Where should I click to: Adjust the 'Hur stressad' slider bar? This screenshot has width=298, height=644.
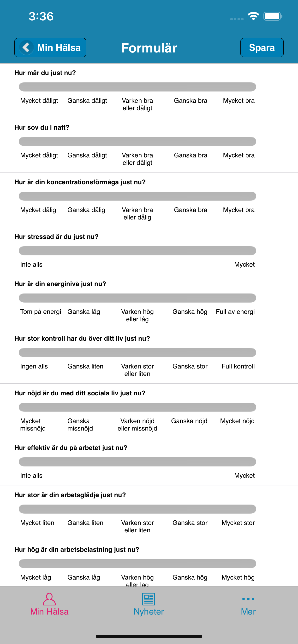click(x=137, y=251)
